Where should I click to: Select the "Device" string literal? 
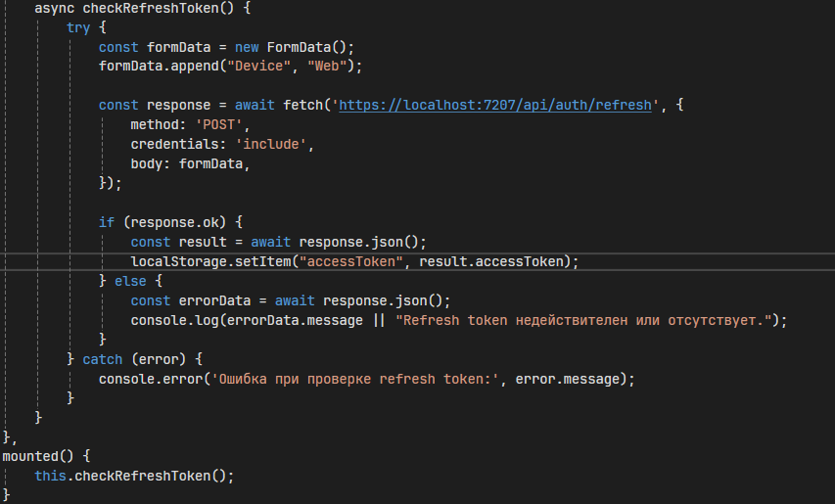tap(258, 67)
